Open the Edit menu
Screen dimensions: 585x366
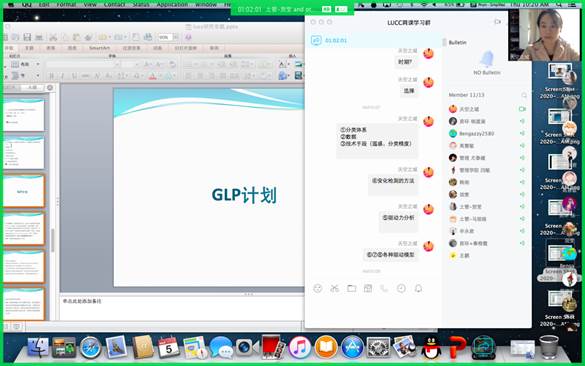pyautogui.click(x=44, y=4)
